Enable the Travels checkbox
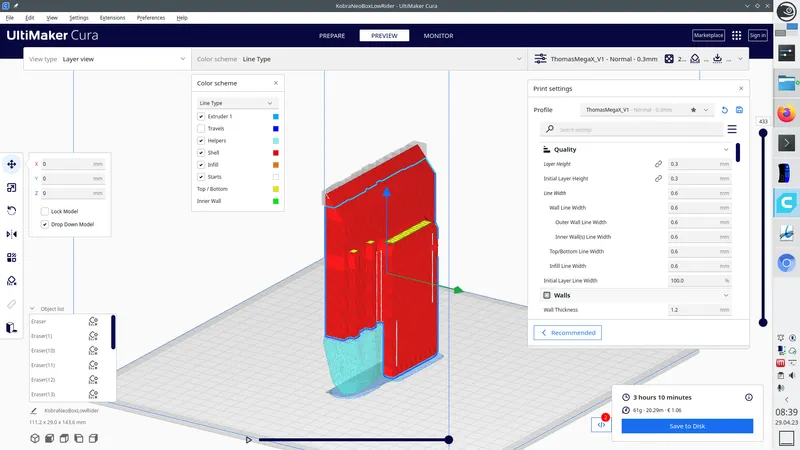The height and width of the screenshot is (450, 800). pyautogui.click(x=201, y=129)
